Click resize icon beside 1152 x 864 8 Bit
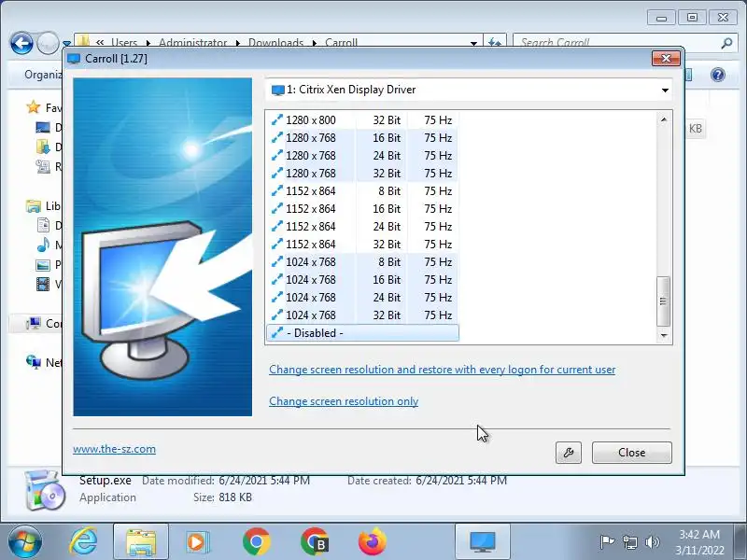The width and height of the screenshot is (747, 560). pos(276,191)
